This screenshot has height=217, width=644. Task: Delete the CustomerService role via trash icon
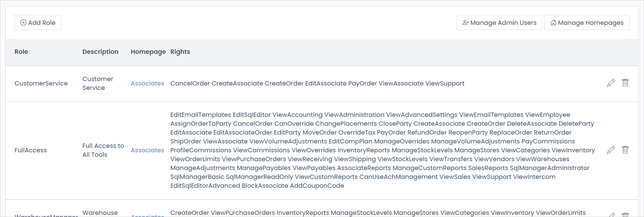[625, 83]
